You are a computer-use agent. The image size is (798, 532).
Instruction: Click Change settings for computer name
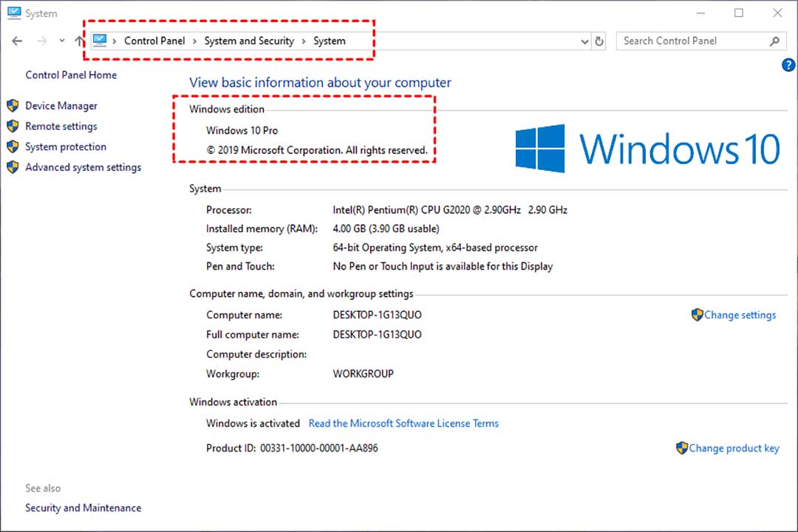(740, 315)
